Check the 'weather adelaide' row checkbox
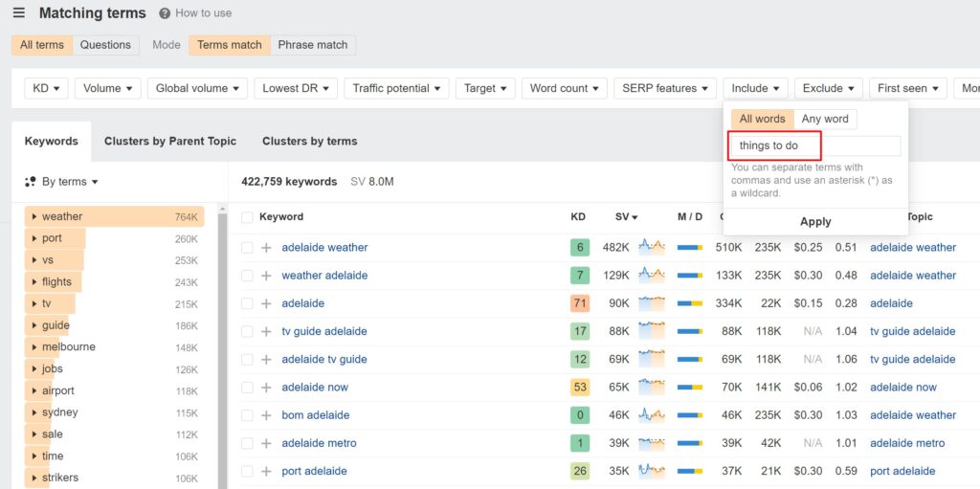 [247, 276]
